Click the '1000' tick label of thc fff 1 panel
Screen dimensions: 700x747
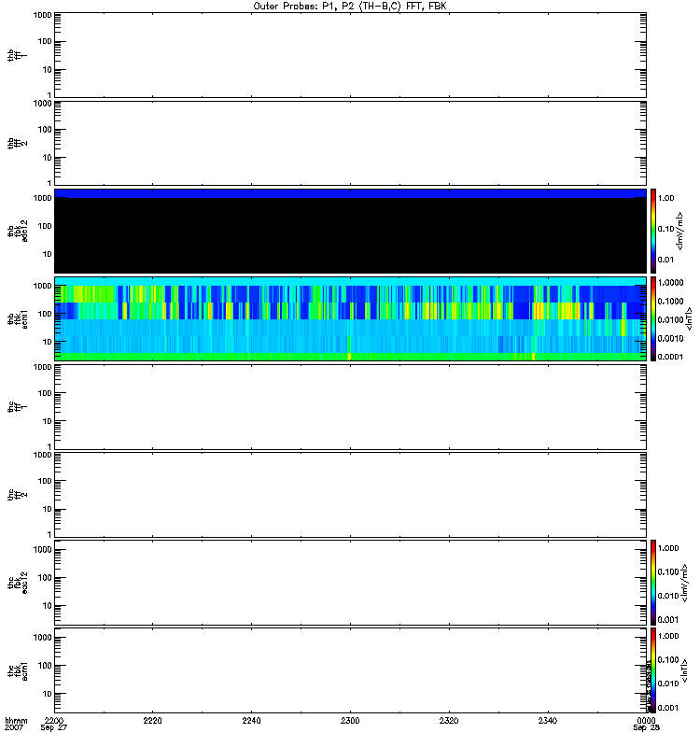(x=42, y=367)
